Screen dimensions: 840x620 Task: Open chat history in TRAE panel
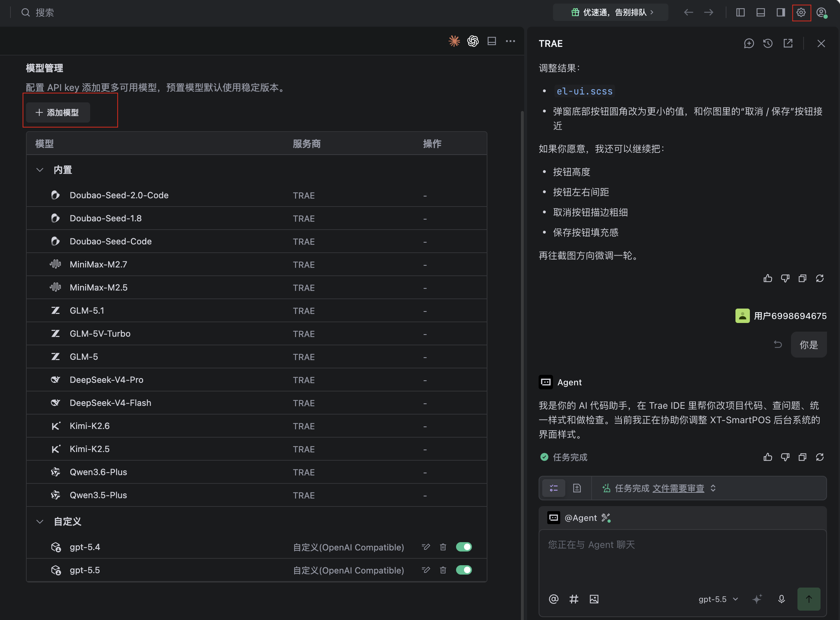pyautogui.click(x=768, y=44)
